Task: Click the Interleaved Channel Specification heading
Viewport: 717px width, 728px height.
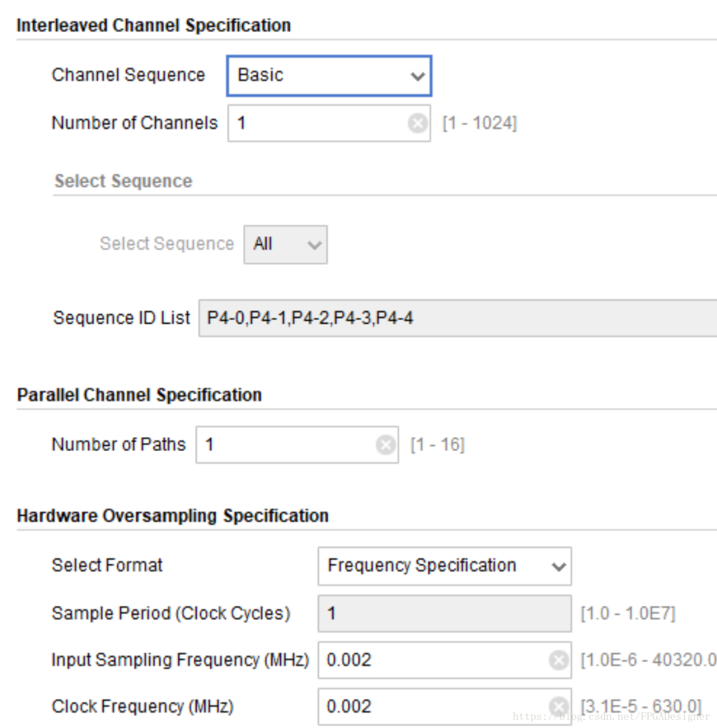Action: point(153,26)
